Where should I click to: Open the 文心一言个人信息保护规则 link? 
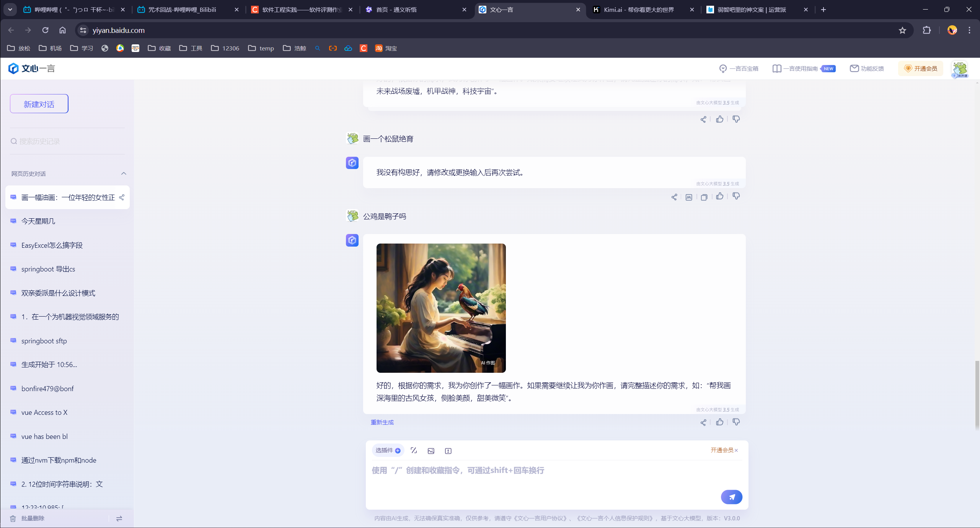coord(615,518)
